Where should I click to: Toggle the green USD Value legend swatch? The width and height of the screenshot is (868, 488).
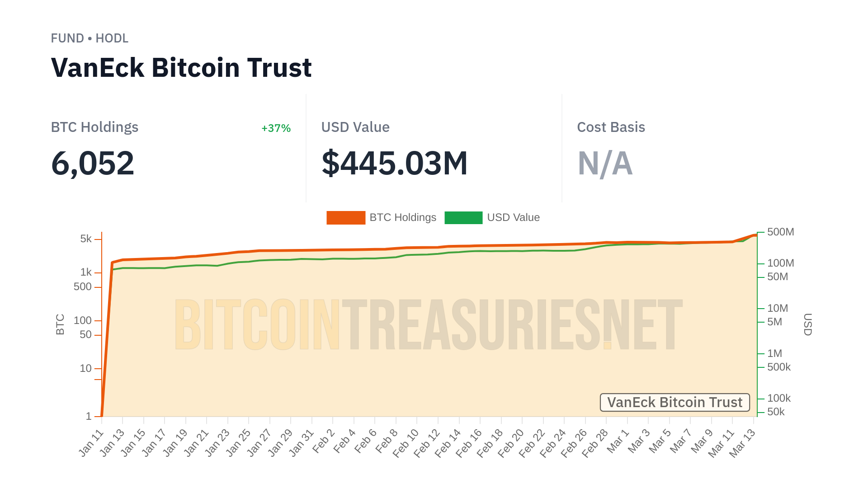(463, 218)
